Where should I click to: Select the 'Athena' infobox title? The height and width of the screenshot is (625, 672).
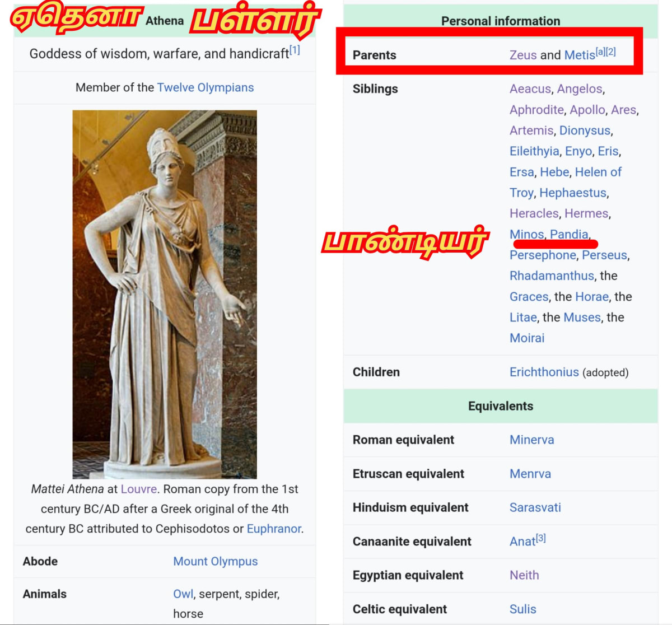[x=165, y=21]
